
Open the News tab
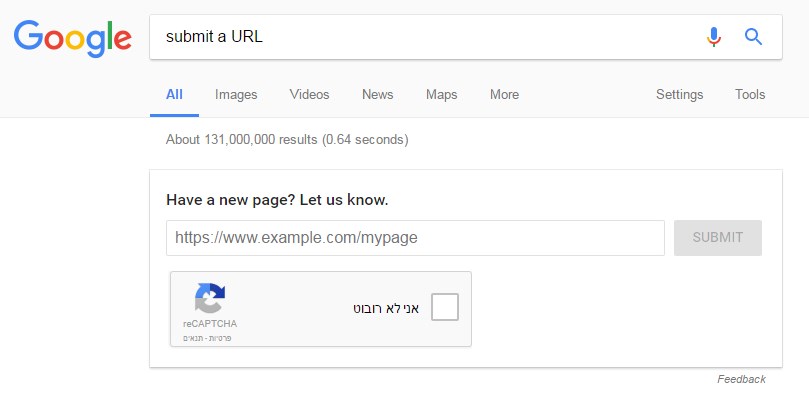pos(377,95)
